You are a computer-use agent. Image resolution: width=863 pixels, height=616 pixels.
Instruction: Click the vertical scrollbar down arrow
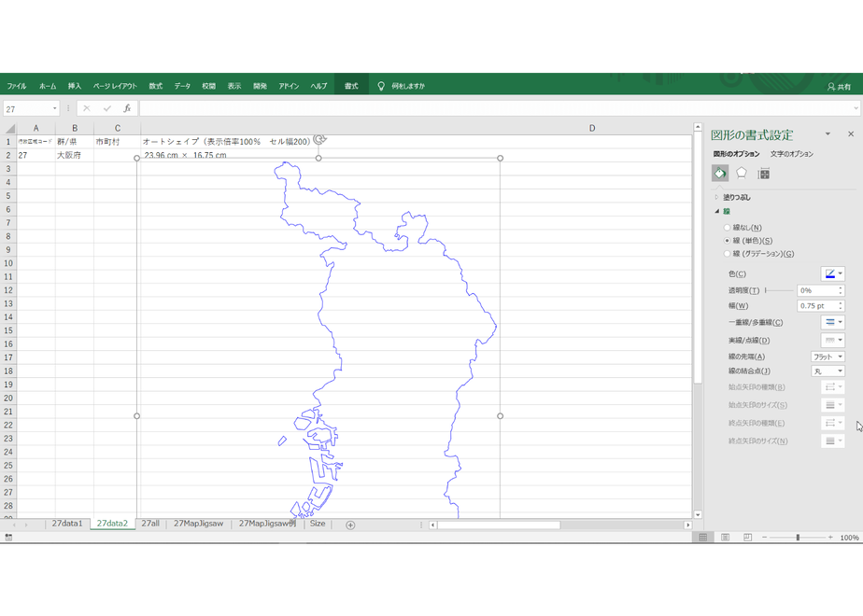(698, 515)
